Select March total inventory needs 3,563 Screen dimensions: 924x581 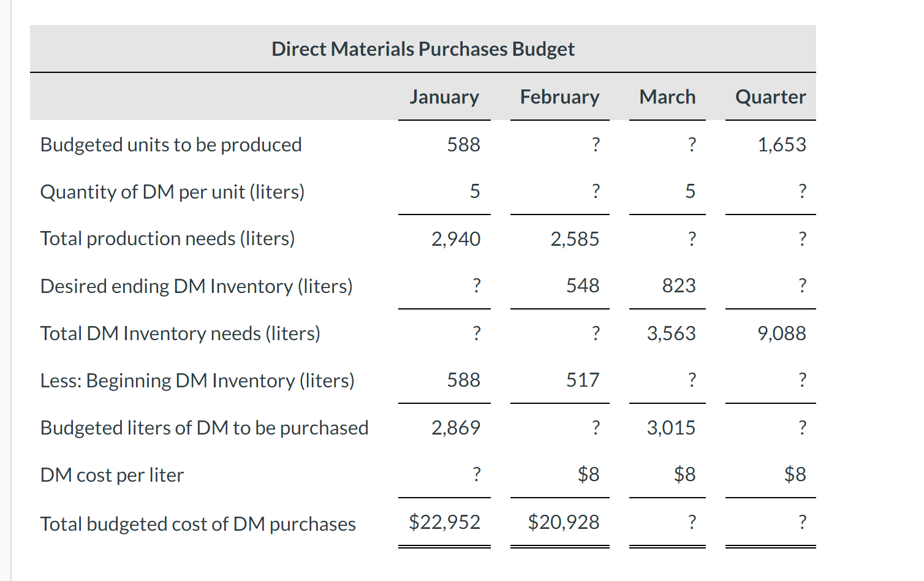672,333
